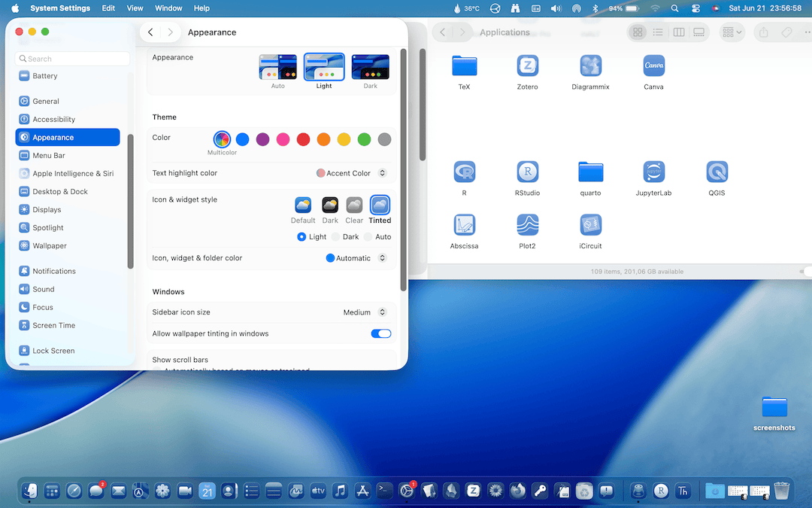This screenshot has height=508, width=812.
Task: Go to Wallpaper settings in sidebar
Action: tap(50, 246)
